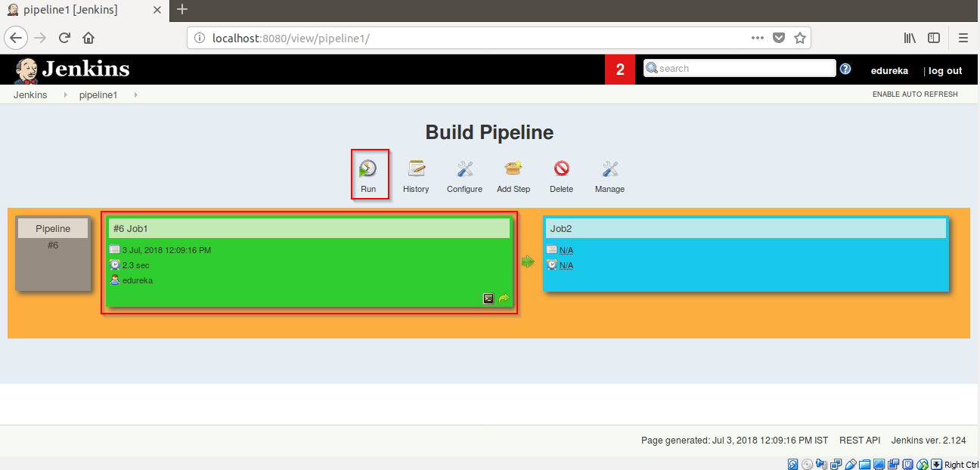Open the REST API link
This screenshot has height=470, width=980.
(x=860, y=440)
